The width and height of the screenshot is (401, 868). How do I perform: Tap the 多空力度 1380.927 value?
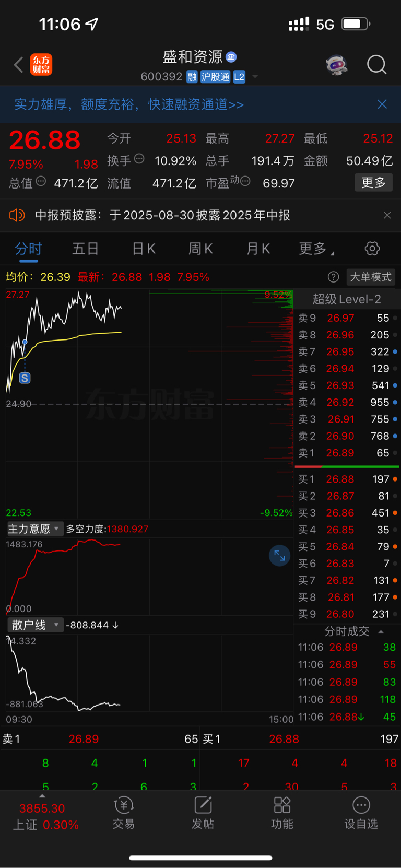tap(127, 529)
